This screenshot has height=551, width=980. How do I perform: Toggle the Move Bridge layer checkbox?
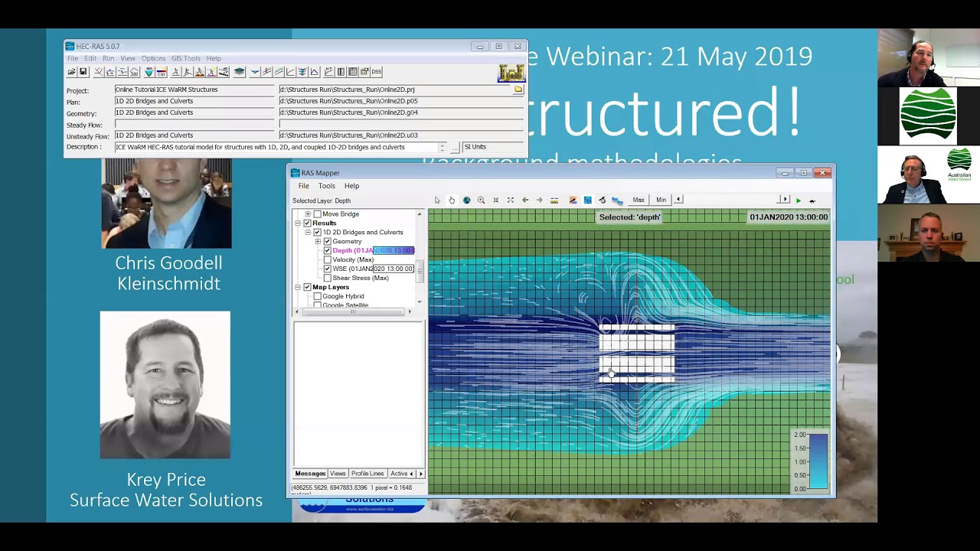318,214
